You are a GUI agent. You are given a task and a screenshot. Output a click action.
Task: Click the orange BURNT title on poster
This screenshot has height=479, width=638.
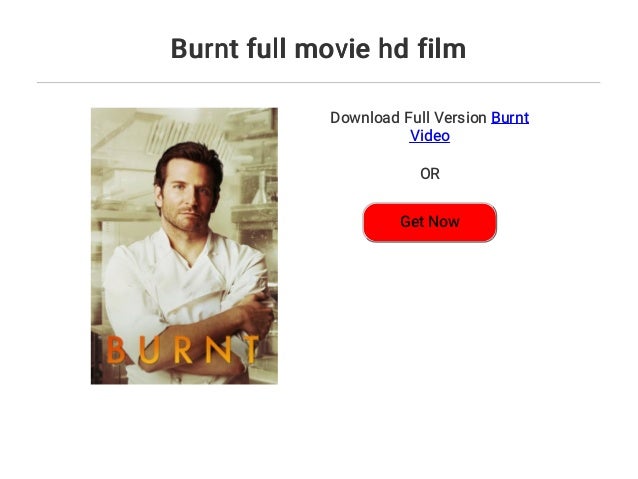tap(182, 350)
